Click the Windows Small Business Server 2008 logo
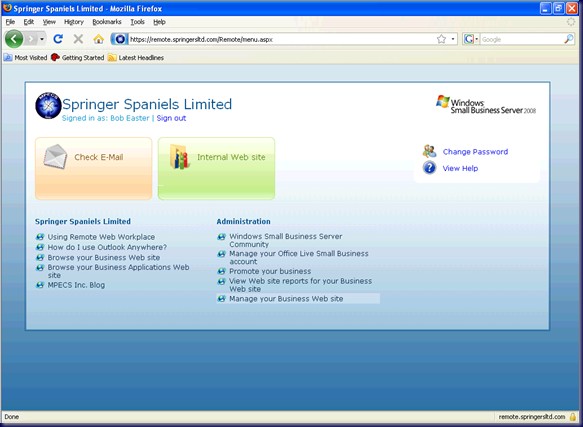Viewport: 583px width, 427px height. point(486,105)
